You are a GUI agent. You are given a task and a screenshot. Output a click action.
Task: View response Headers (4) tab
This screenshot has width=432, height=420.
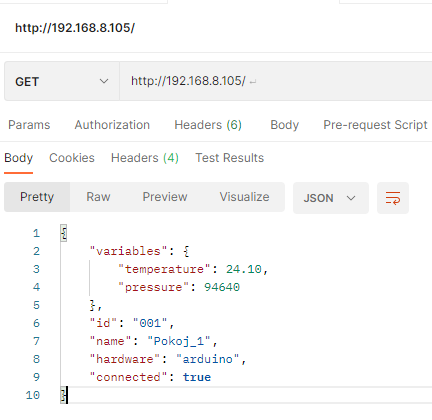[145, 158]
